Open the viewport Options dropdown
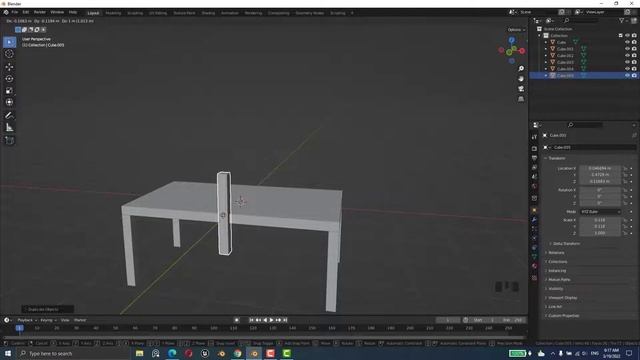The height and width of the screenshot is (360, 640). click(x=516, y=30)
